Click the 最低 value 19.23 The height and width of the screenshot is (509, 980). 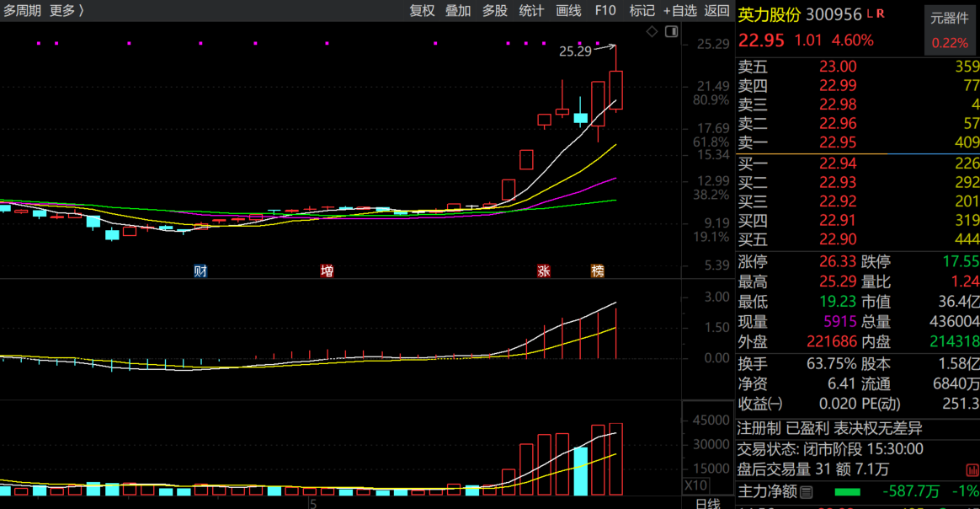tap(838, 302)
